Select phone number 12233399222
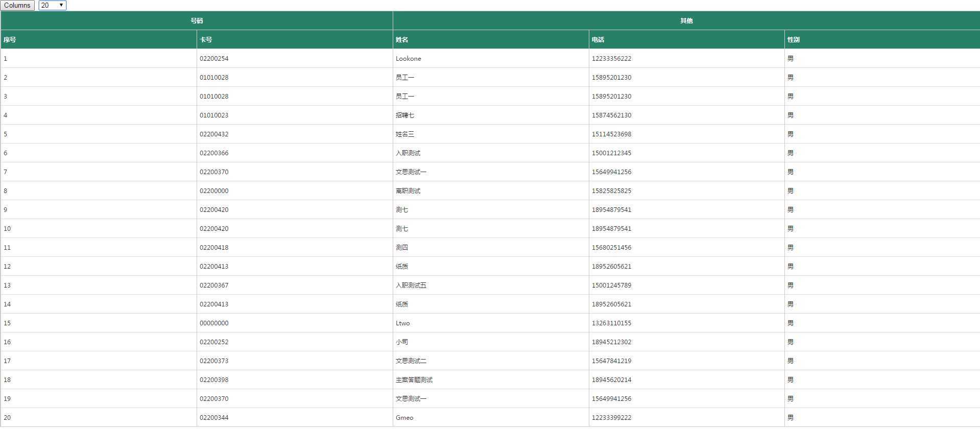 611,418
